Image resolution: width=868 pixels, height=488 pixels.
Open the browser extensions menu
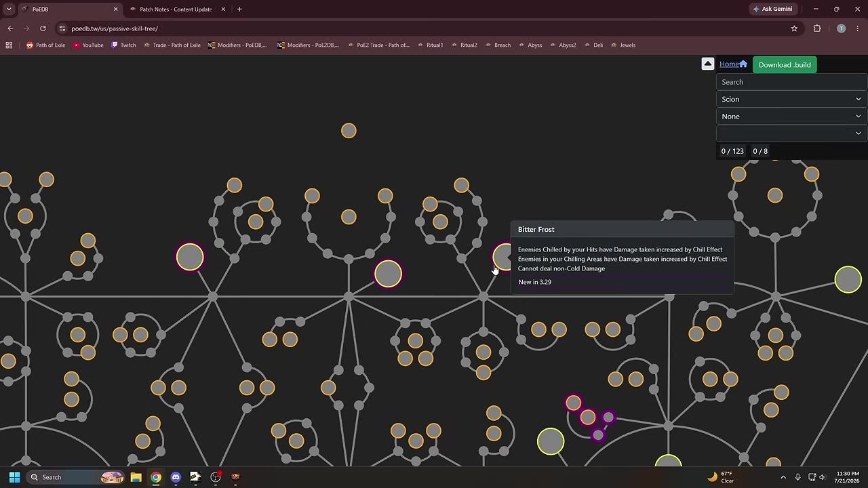pyautogui.click(x=817, y=28)
